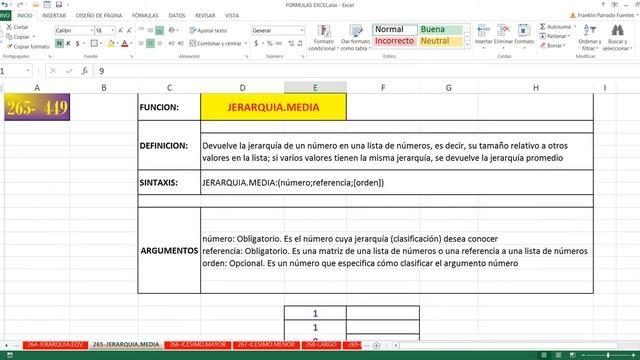Click the insert function fx button
The width and height of the screenshot is (640, 360).
(84, 71)
